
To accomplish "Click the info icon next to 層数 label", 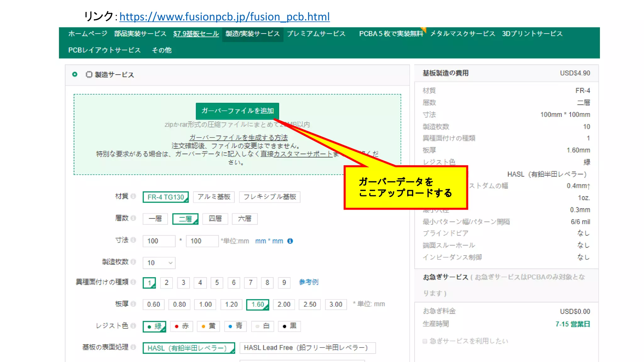I will coord(133,218).
